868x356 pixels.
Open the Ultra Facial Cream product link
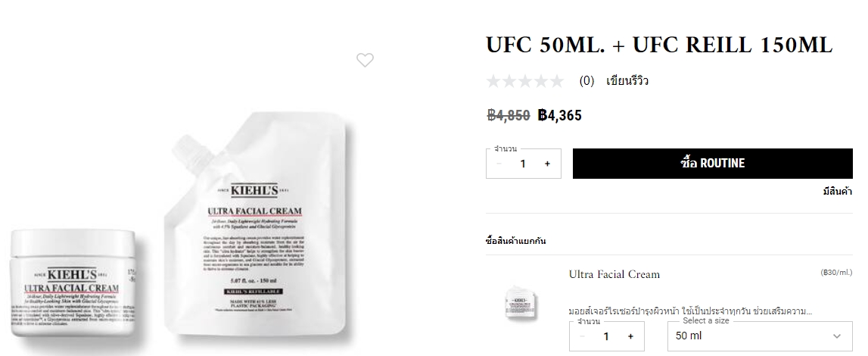(614, 275)
